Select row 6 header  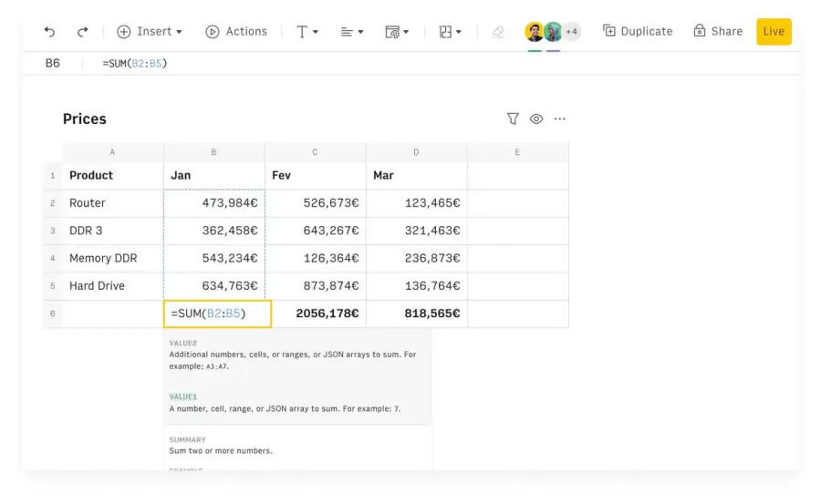[x=52, y=314]
